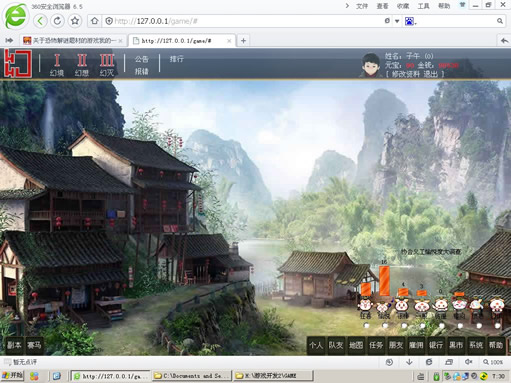Viewport: 511px width, 383px height.
Task: Select the I 幻境 game mode
Action: [x=57, y=65]
